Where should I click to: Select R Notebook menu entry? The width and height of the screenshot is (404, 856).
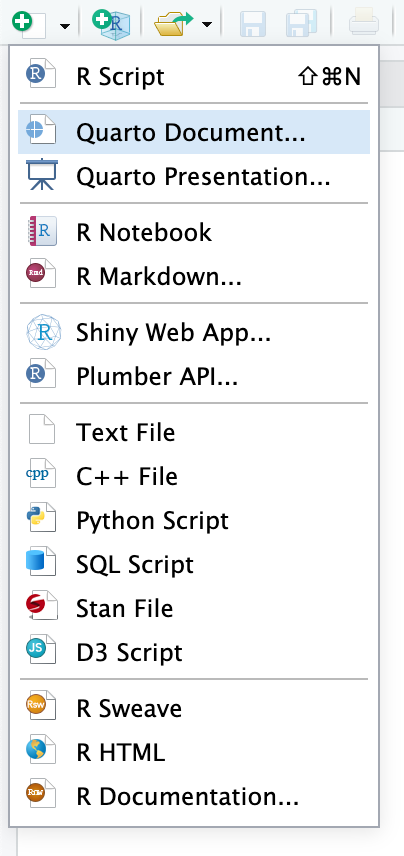pos(194,232)
